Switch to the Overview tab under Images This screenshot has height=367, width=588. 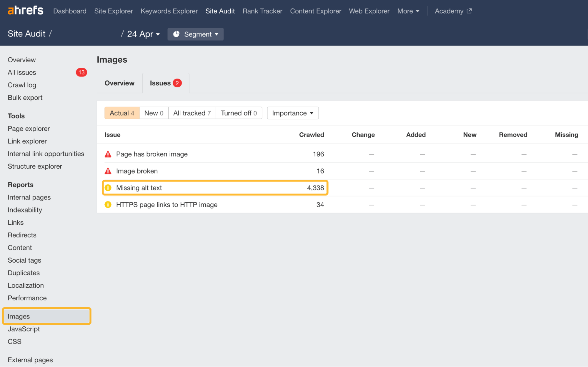(x=119, y=83)
